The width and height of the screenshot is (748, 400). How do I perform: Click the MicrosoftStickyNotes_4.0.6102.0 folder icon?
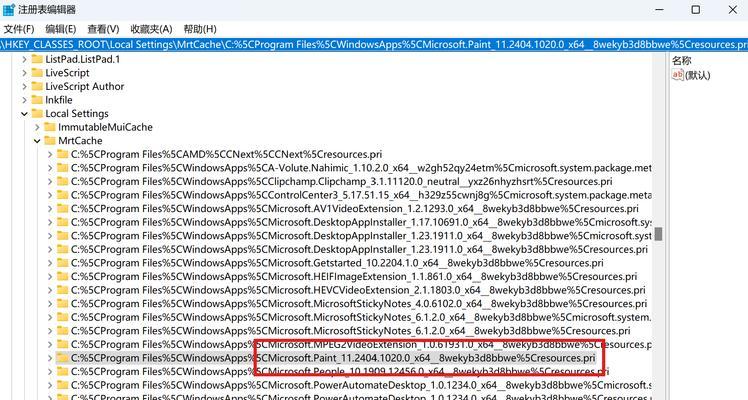tap(63, 304)
